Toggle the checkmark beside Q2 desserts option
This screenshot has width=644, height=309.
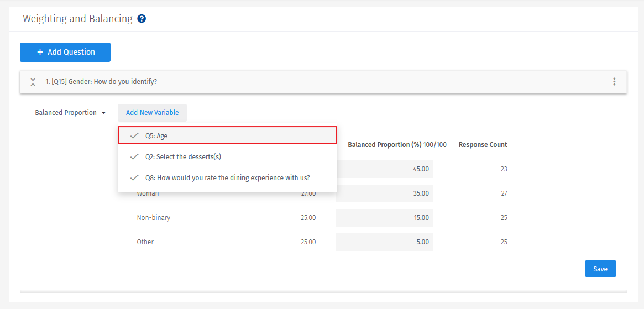[x=134, y=157]
